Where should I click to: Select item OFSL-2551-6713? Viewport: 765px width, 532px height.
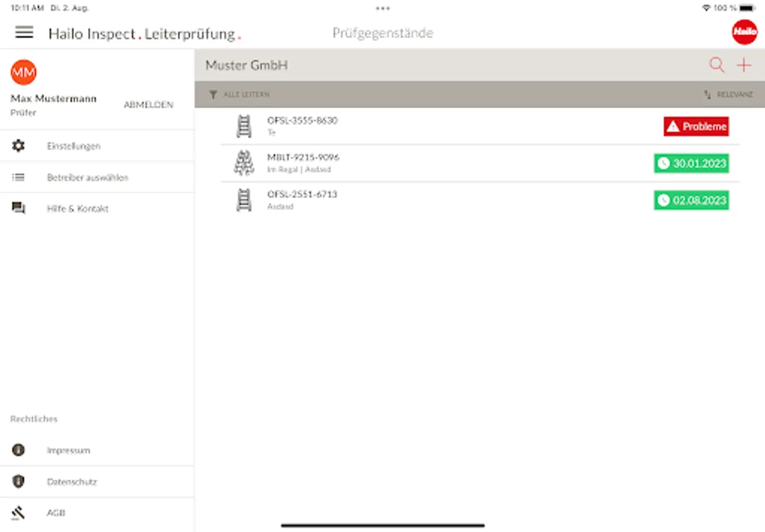480,200
